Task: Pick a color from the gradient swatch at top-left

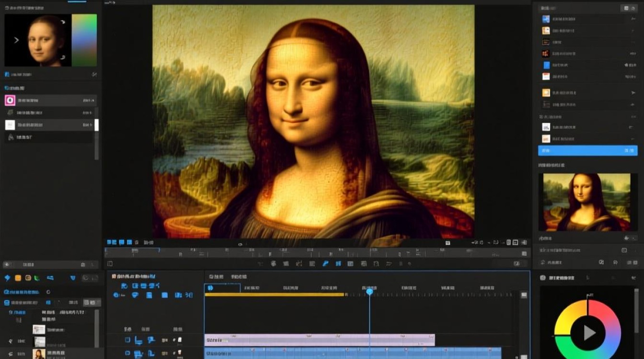Action: click(x=84, y=40)
